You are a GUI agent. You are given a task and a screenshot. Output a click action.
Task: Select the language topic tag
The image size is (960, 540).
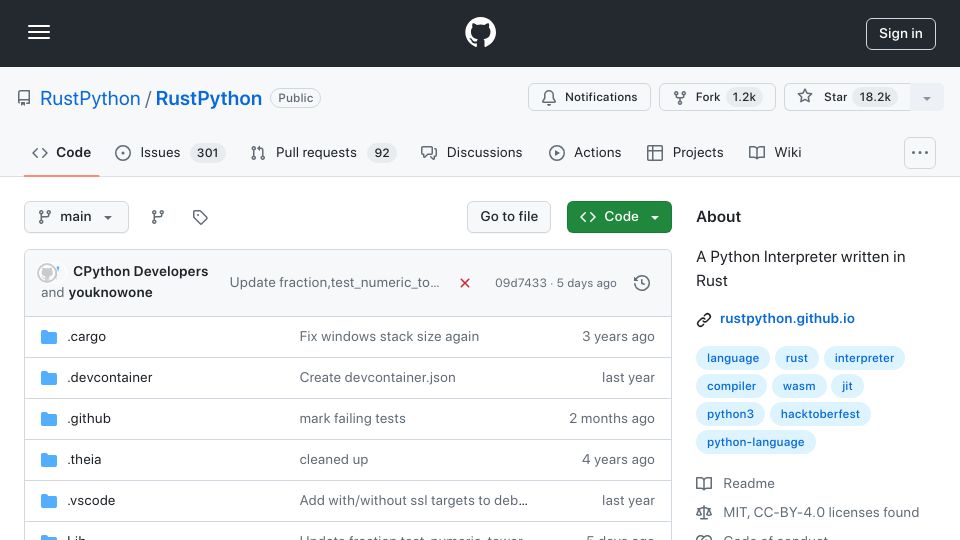click(732, 358)
